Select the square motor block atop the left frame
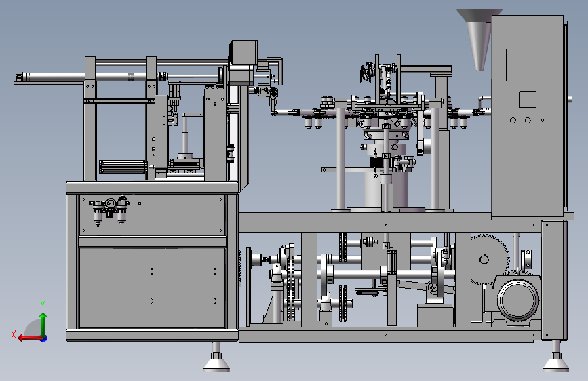Image resolution: width=588 pixels, height=381 pixels. click(244, 52)
